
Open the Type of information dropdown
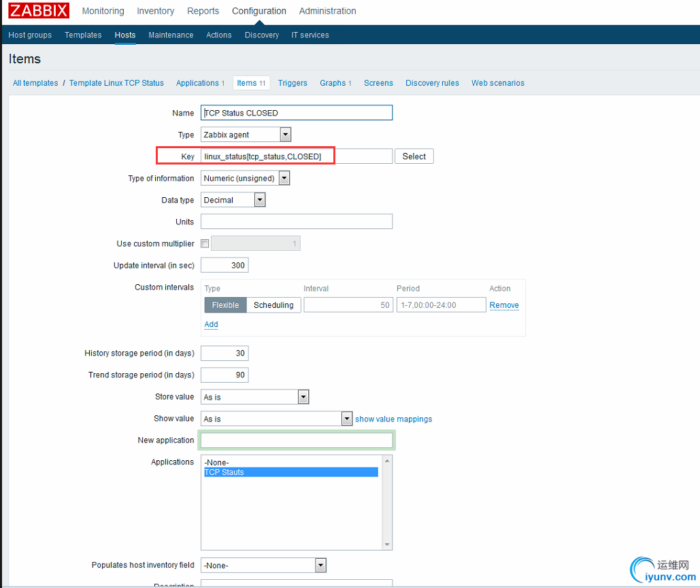[x=245, y=178]
